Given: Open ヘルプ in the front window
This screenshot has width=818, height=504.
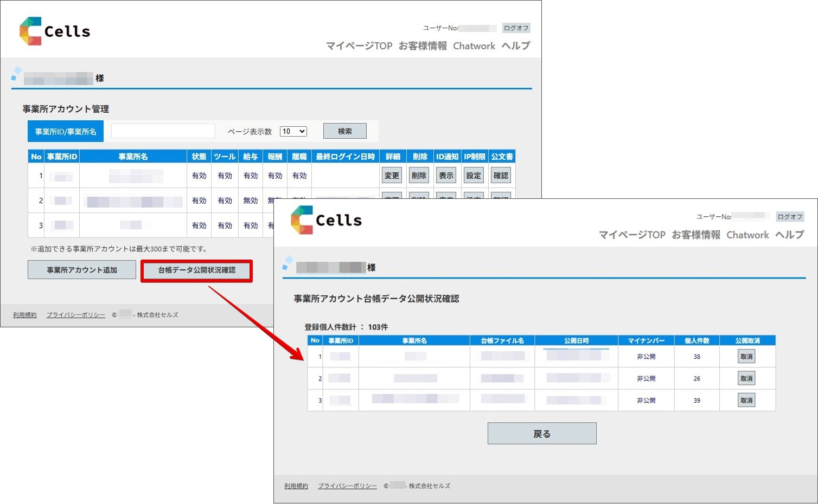Looking at the screenshot, I should click(789, 235).
